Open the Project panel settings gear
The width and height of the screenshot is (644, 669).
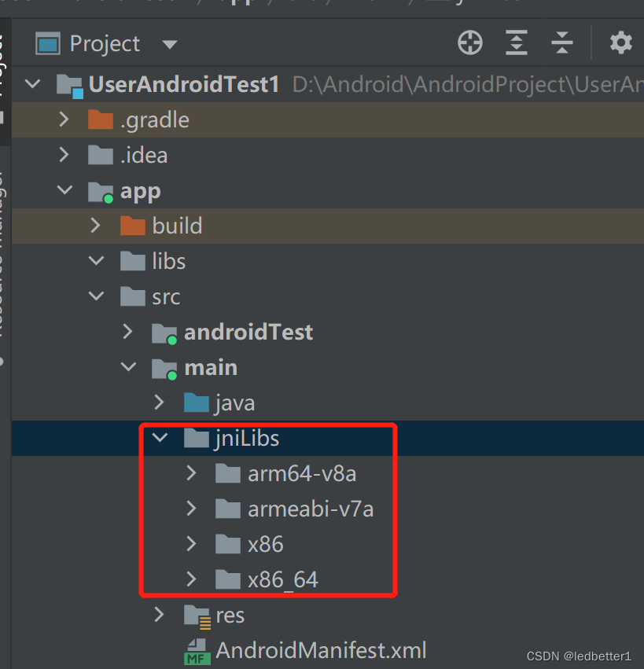620,42
